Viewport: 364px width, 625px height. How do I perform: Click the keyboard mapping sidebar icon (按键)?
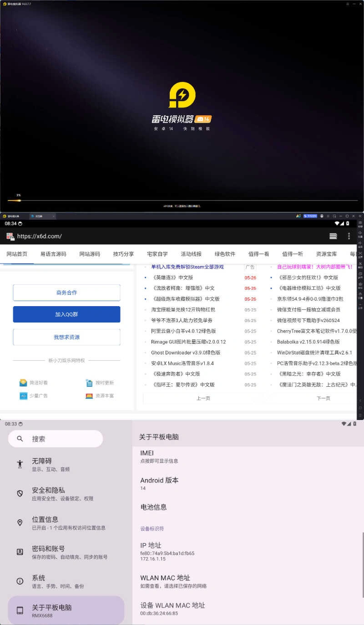click(x=360, y=223)
